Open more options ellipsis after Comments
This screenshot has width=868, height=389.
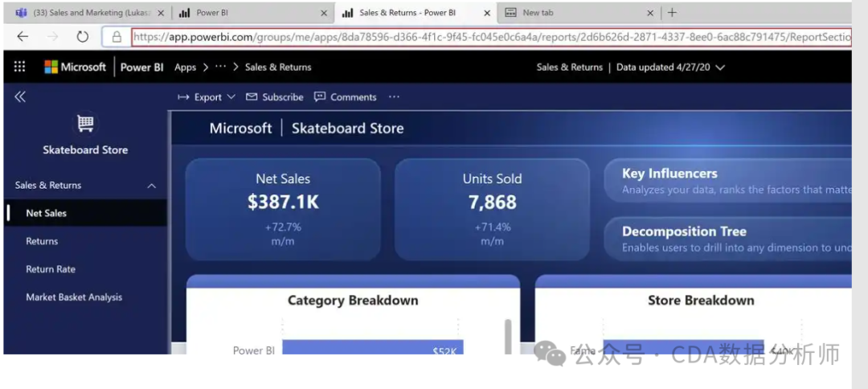click(394, 96)
